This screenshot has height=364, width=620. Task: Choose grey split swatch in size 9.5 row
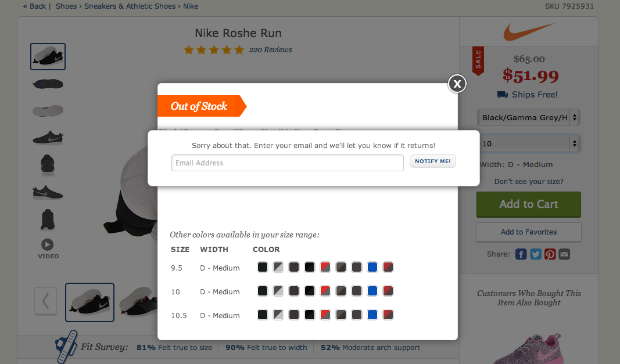click(x=278, y=267)
